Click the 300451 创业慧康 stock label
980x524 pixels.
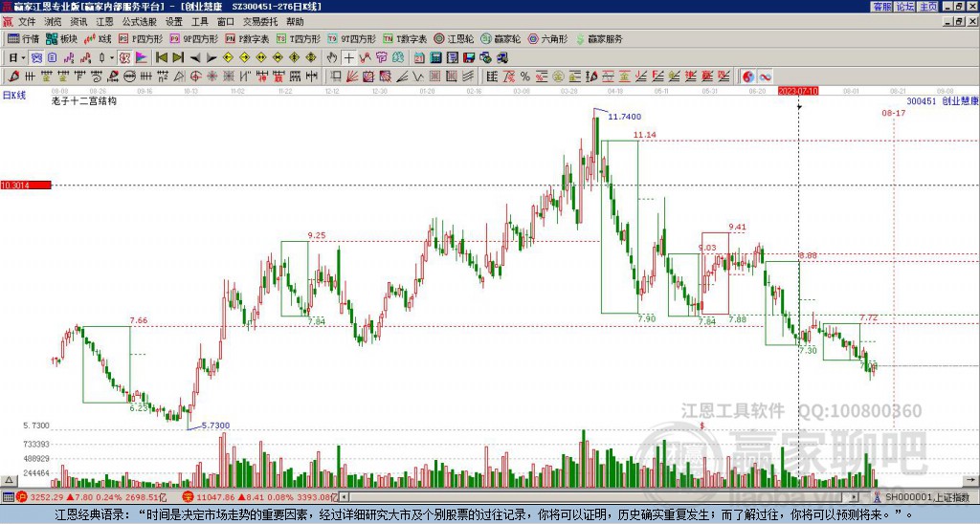[943, 101]
